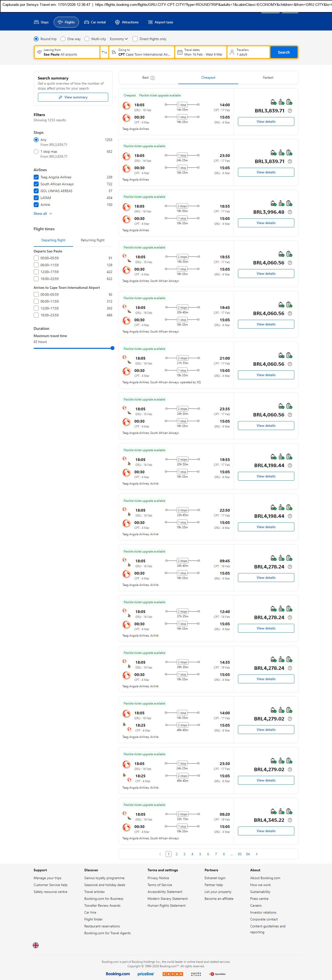The height and width of the screenshot is (980, 332).
Task: Click the info icon beside Best tab
Action: 153,78
